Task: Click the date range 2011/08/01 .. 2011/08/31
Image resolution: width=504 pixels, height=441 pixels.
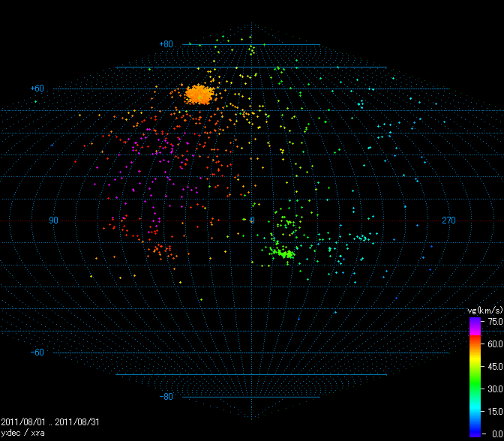Action: 50,422
